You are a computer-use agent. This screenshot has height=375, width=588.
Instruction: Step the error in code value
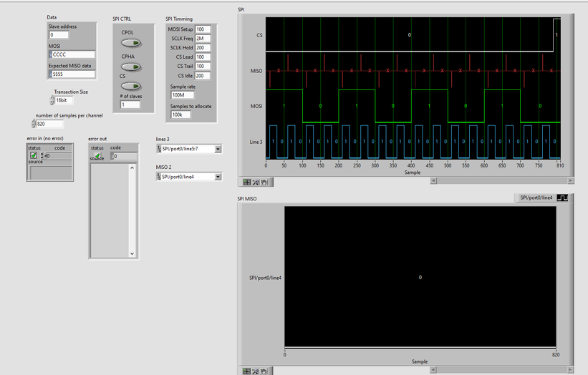(x=42, y=155)
